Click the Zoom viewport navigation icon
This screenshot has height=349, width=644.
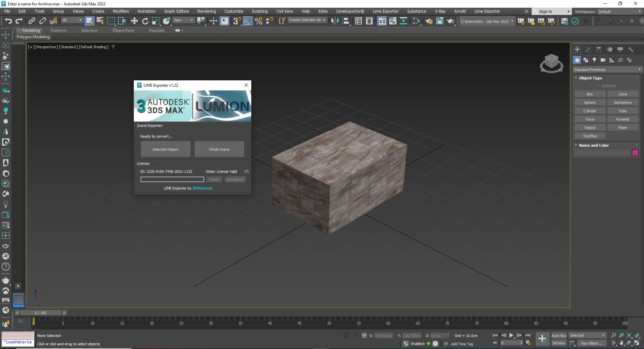(613, 335)
